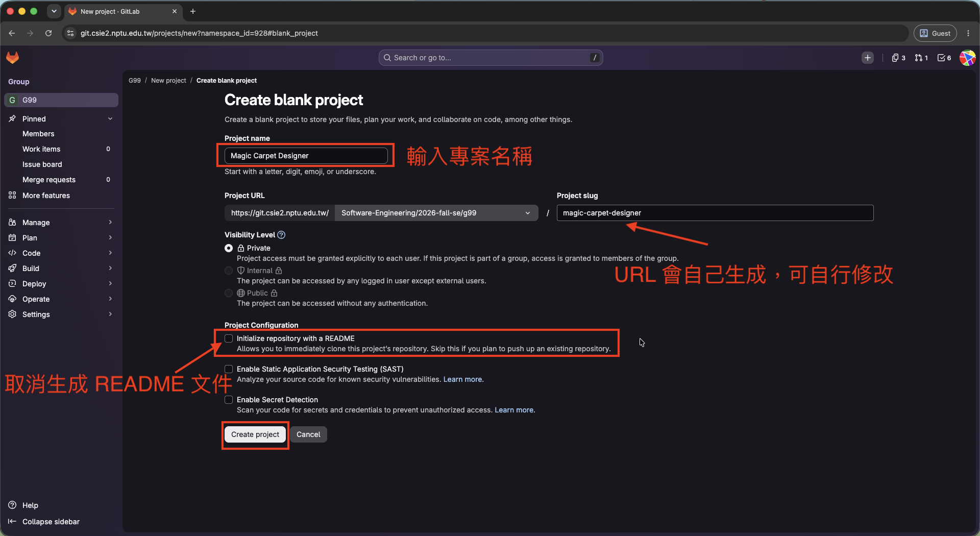980x536 pixels.
Task: Click the Cancel button
Action: coord(308,434)
